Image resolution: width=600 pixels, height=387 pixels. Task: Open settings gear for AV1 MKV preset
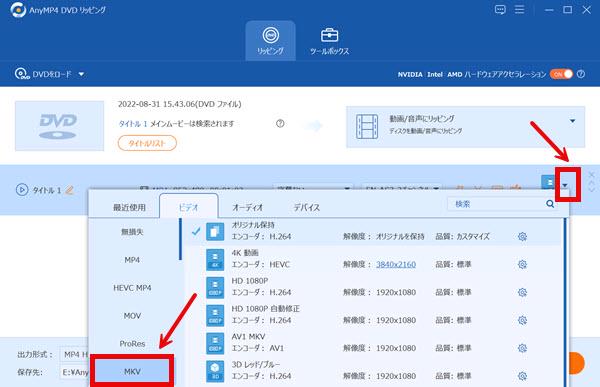click(522, 348)
